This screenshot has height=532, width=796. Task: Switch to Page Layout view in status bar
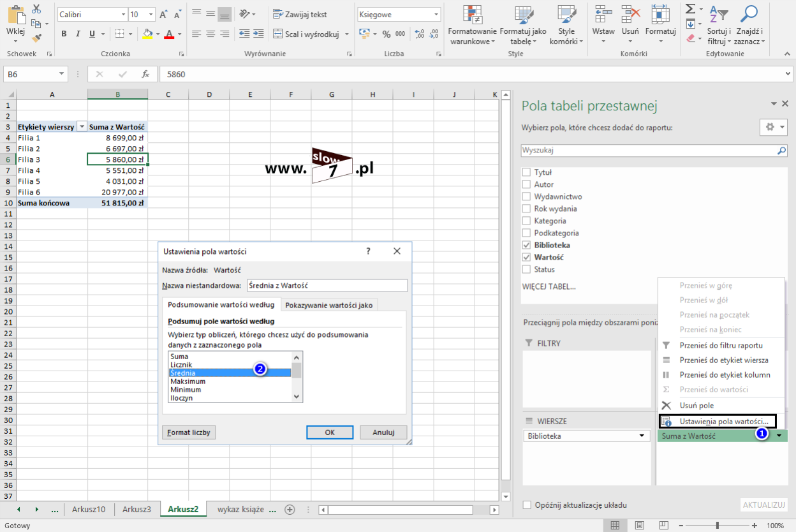coord(640,525)
